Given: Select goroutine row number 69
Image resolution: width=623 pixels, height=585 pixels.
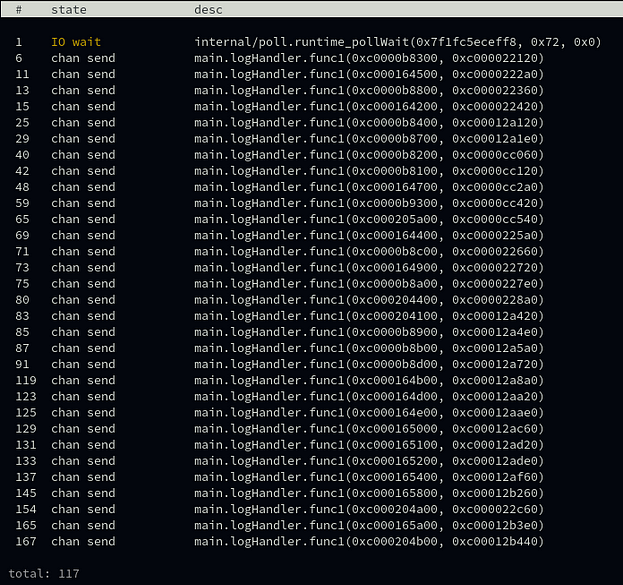Looking at the screenshot, I should 312,235.
